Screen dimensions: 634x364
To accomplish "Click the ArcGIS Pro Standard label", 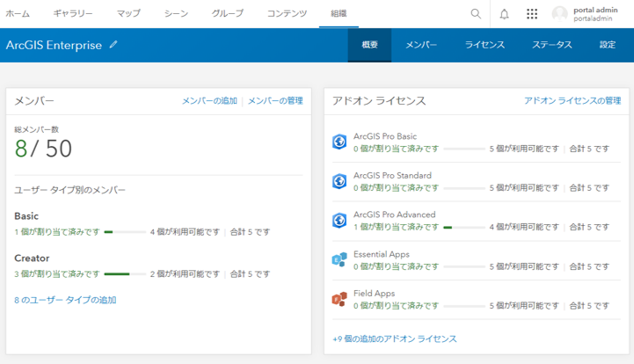I will click(392, 176).
